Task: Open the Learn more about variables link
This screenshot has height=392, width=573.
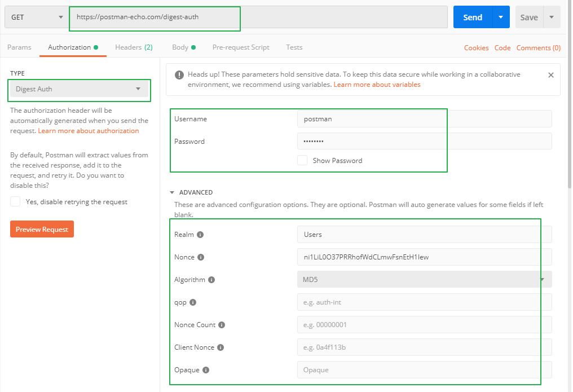Action: point(377,85)
